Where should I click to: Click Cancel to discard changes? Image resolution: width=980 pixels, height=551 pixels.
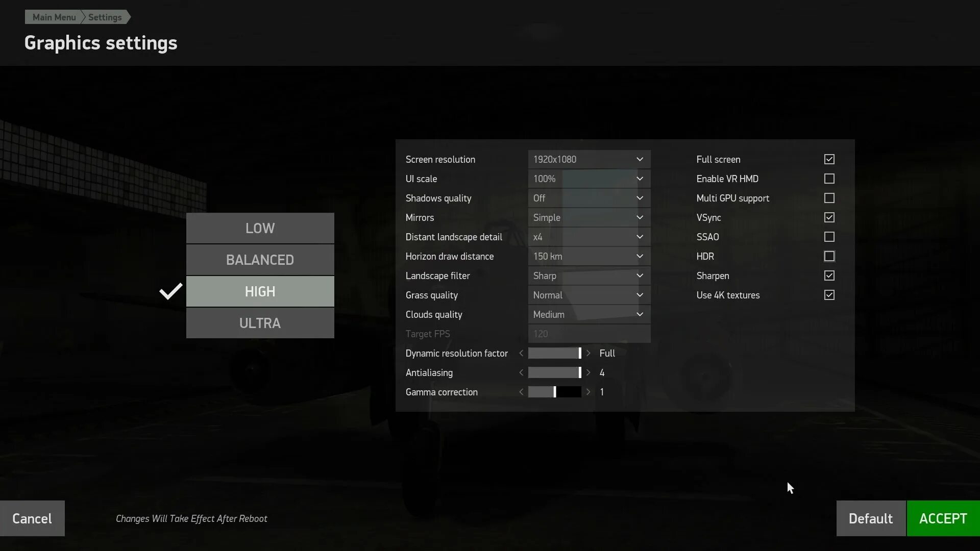(32, 518)
